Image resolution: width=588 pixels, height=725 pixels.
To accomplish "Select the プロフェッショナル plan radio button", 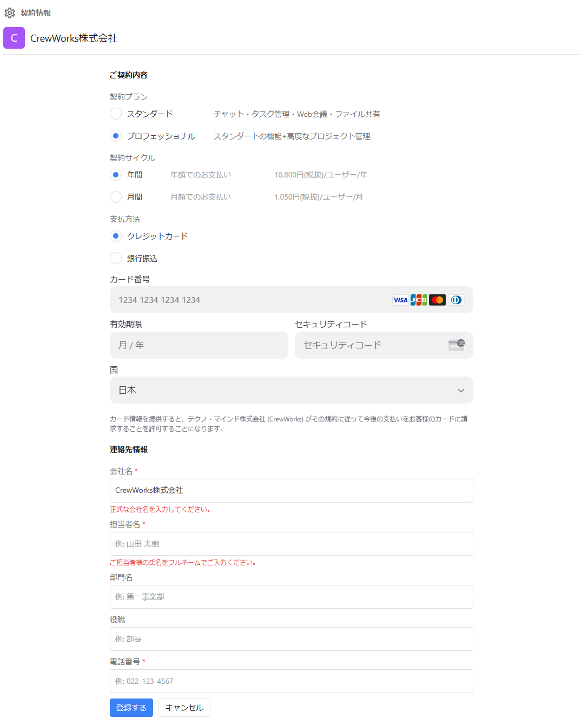I will coord(116,136).
